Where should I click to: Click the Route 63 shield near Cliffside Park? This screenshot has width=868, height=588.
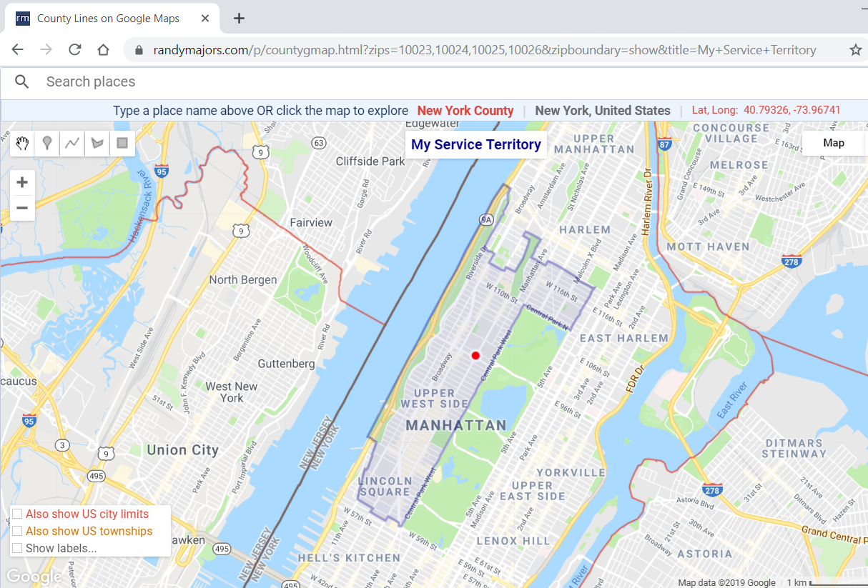319,144
